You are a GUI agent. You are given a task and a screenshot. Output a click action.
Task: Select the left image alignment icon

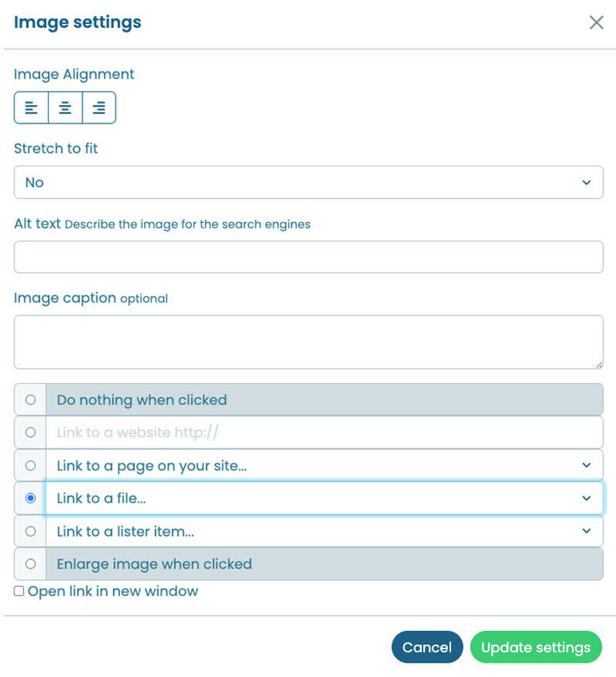click(31, 107)
